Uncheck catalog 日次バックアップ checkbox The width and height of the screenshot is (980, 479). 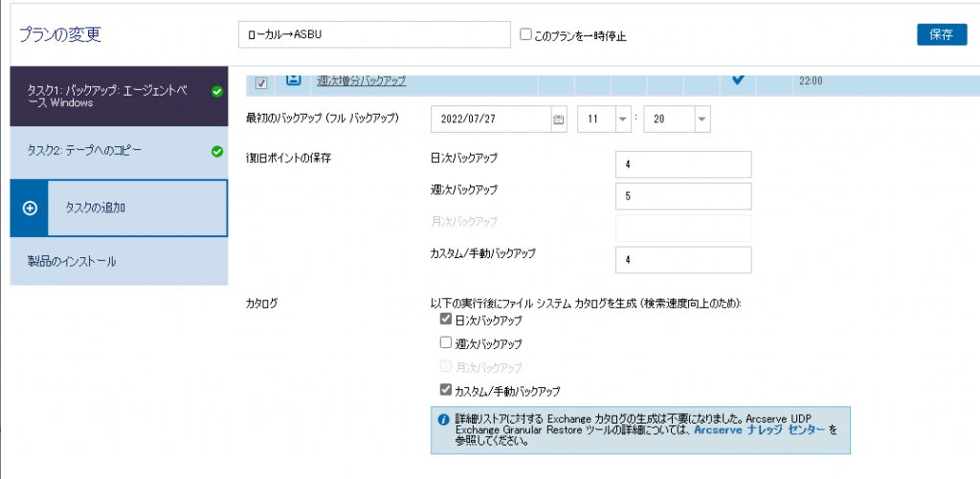tap(446, 319)
